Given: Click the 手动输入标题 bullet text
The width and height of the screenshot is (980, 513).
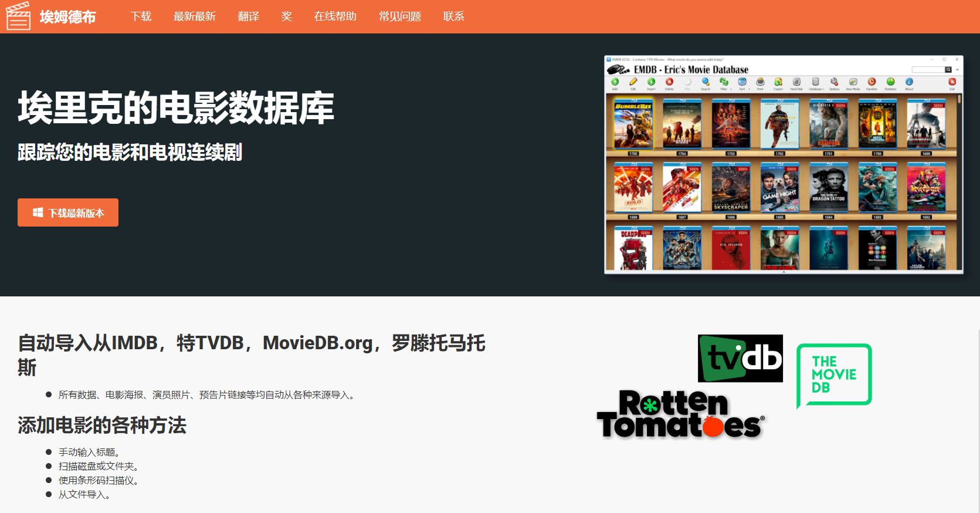Looking at the screenshot, I should (x=89, y=452).
